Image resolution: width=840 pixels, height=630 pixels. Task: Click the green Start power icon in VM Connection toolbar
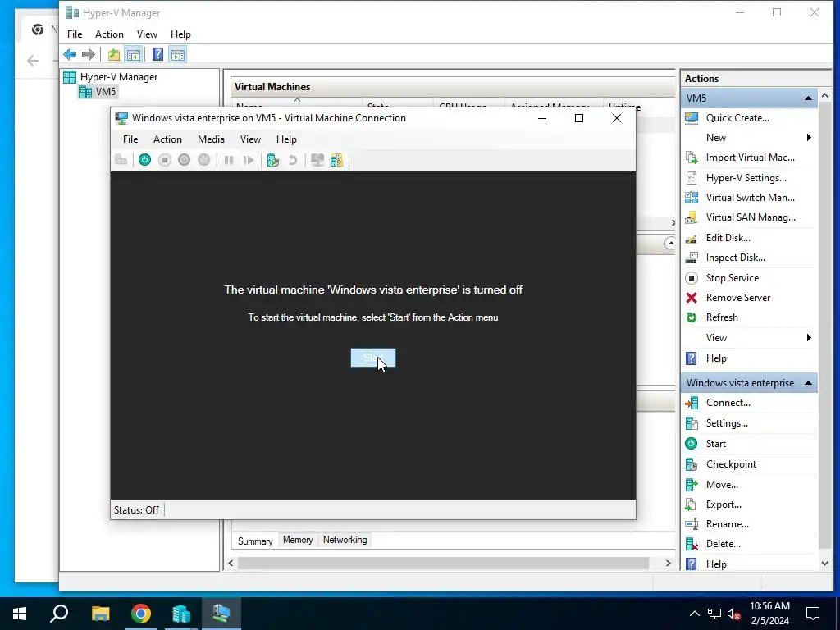[x=144, y=160]
